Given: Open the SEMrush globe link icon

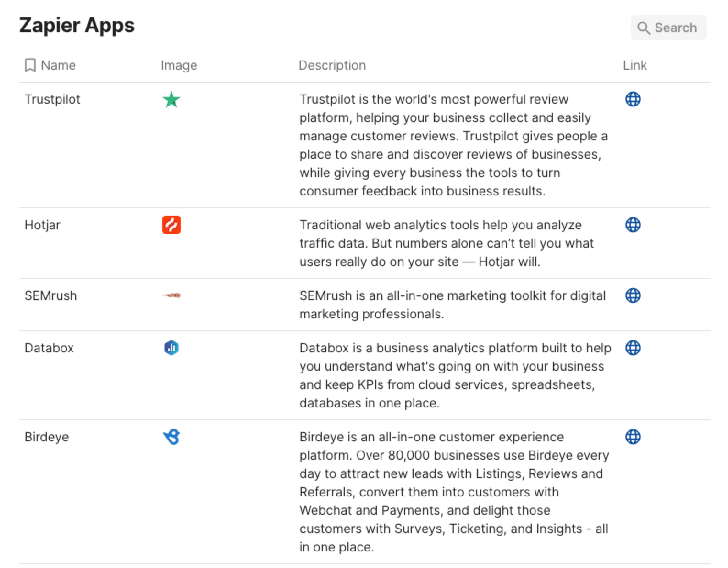Looking at the screenshot, I should [x=633, y=295].
